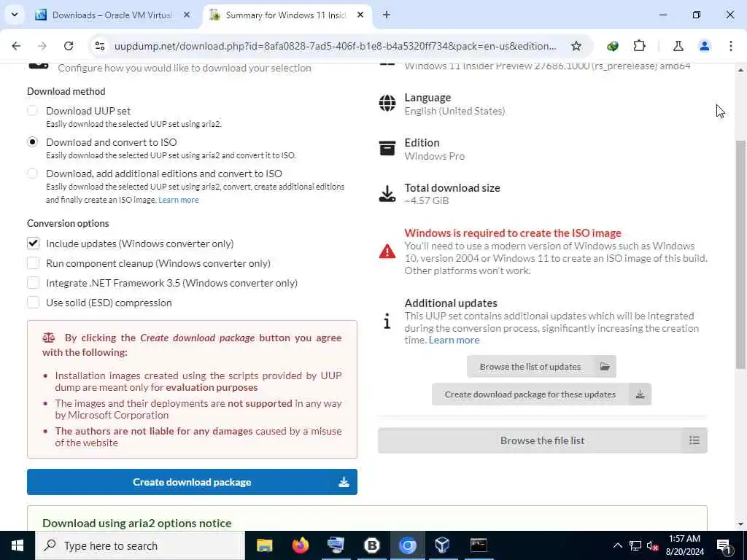
Task: Go back to previous page
Action: click(x=16, y=46)
